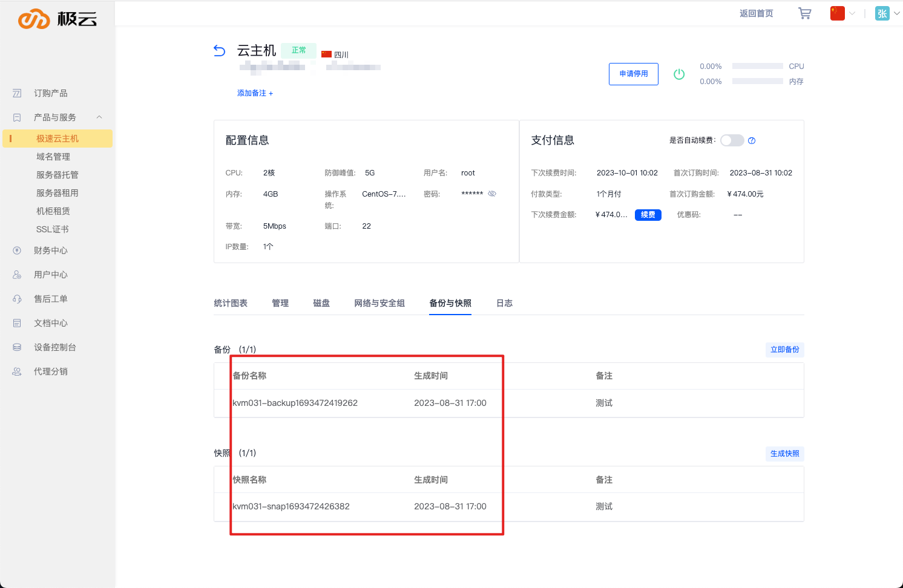Click the CPU usage progress bar
This screenshot has height=588, width=903.
point(757,67)
